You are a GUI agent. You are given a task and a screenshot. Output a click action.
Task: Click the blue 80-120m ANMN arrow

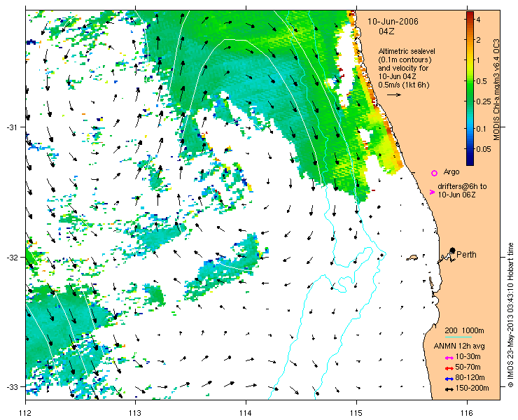coord(449,379)
